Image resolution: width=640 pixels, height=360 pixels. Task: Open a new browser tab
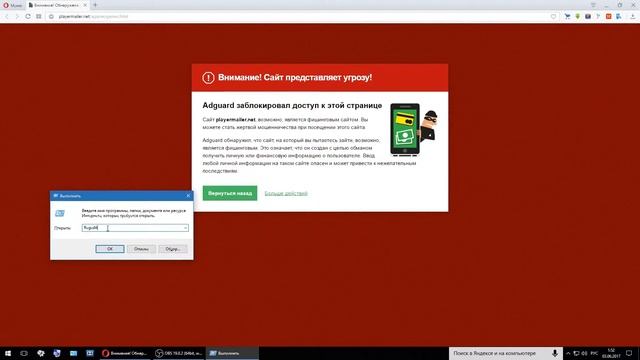(x=95, y=5)
